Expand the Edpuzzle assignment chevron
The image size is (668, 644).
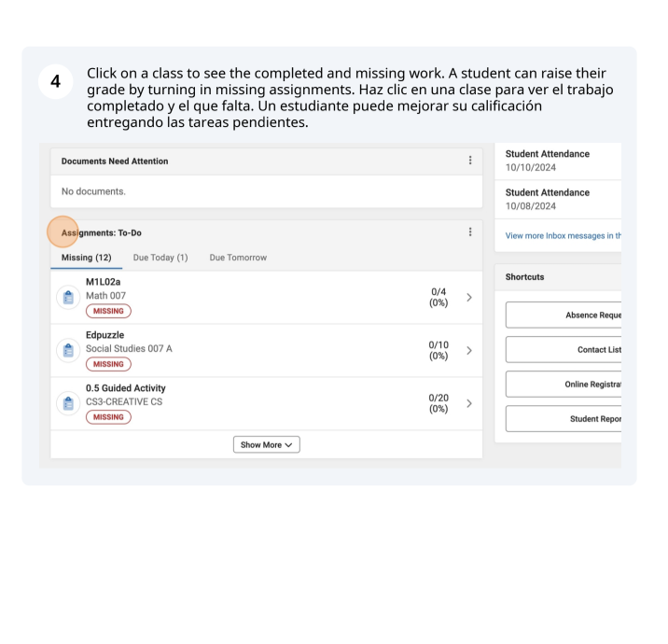468,350
